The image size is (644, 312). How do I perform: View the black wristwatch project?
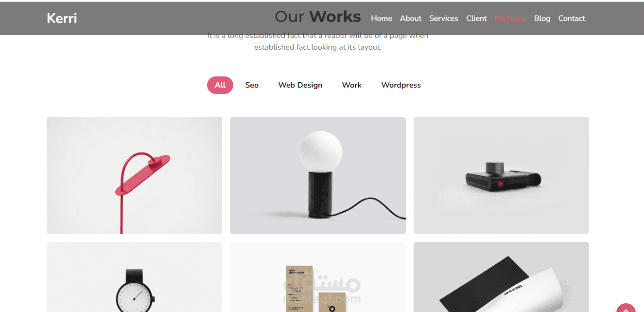coord(134,277)
